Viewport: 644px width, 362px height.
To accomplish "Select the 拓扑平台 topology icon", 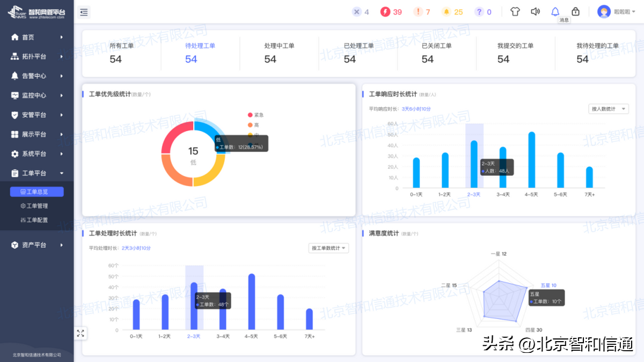I will (x=15, y=56).
